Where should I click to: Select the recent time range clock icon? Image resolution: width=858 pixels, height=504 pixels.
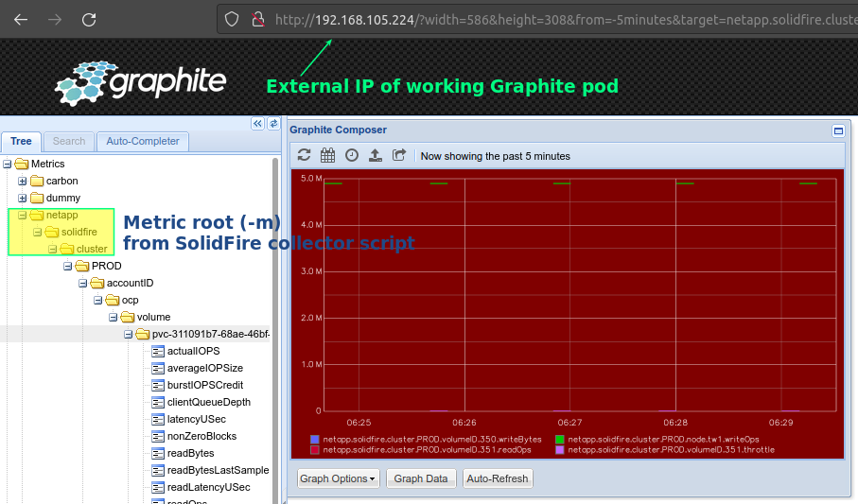(352, 155)
